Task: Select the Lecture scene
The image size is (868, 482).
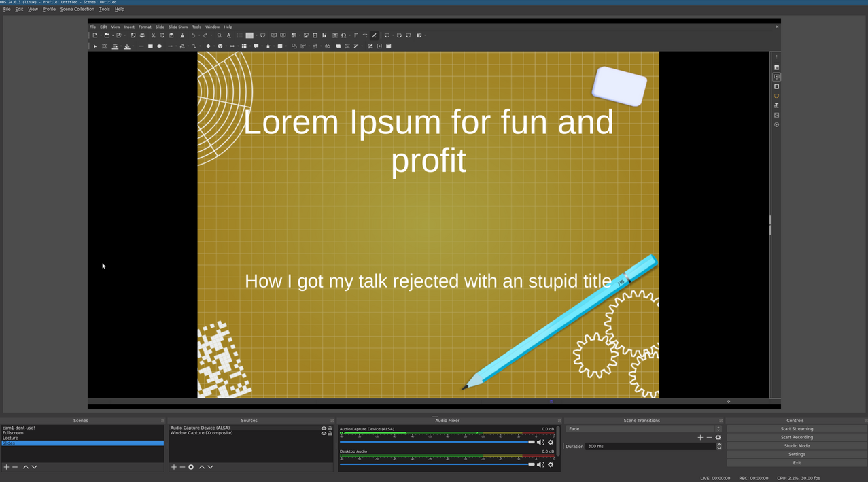Action: [10, 438]
